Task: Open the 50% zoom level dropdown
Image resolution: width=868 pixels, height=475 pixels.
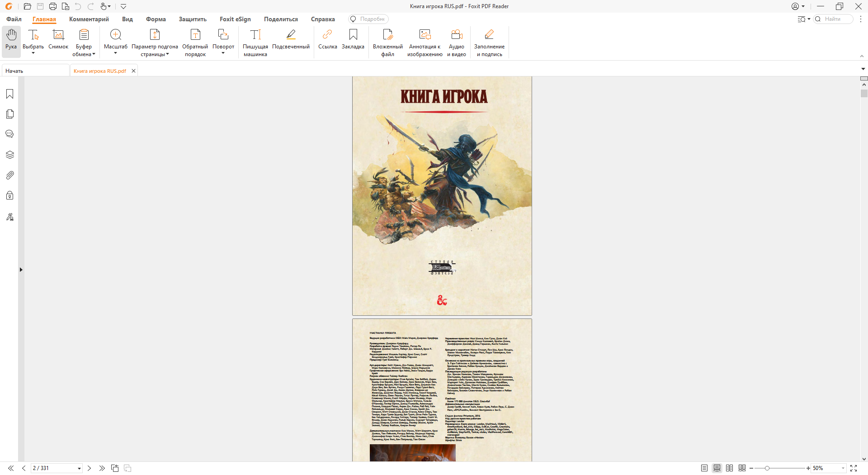Action: pyautogui.click(x=843, y=468)
